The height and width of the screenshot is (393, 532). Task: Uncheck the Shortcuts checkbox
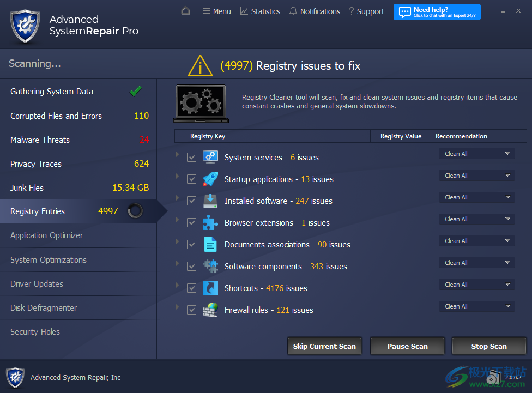click(192, 288)
